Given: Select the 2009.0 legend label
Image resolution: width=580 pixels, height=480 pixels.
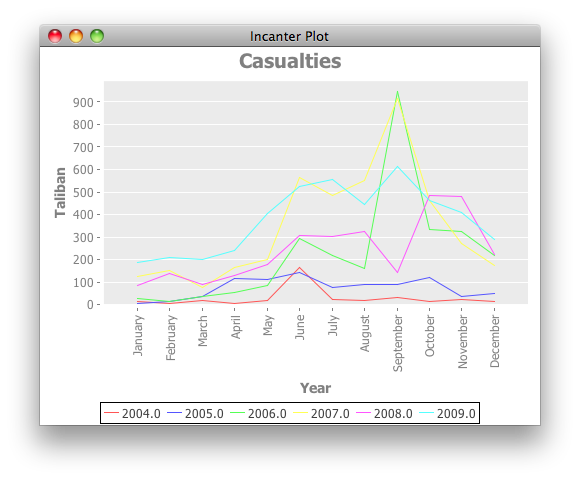Looking at the screenshot, I should (456, 413).
